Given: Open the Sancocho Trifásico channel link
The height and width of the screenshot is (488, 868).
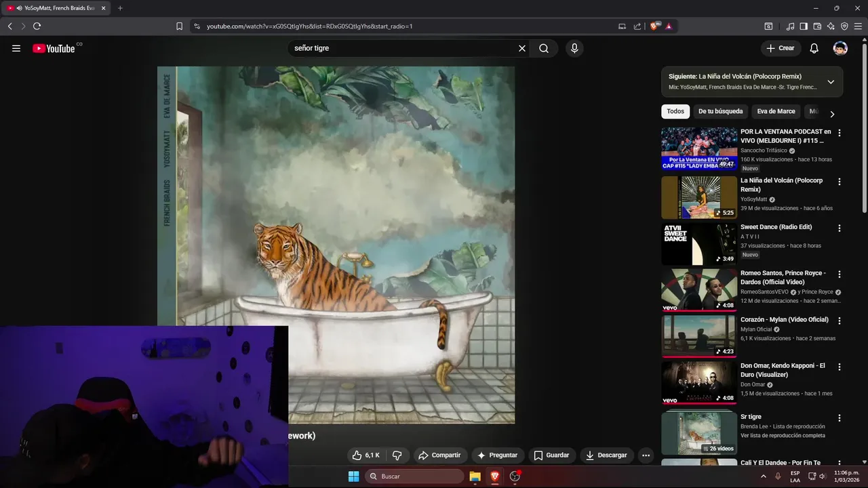Looking at the screenshot, I should pos(764,150).
